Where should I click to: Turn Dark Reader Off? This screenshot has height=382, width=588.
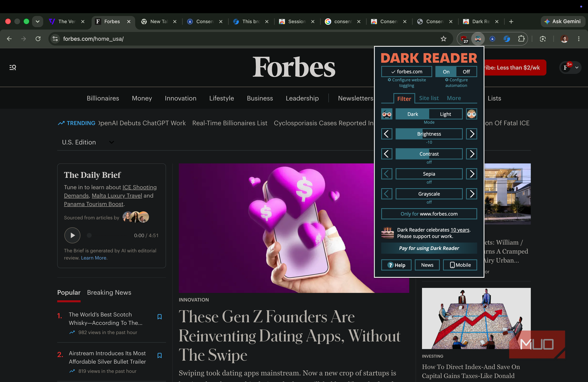coord(466,72)
